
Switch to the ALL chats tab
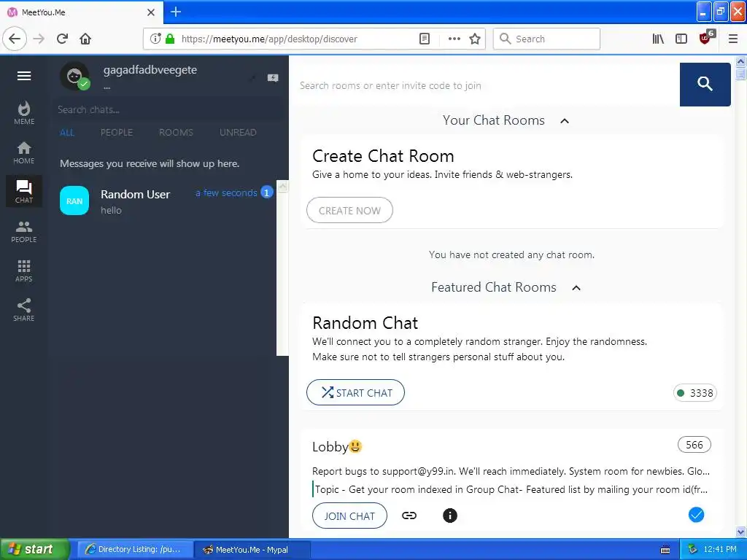coord(67,133)
